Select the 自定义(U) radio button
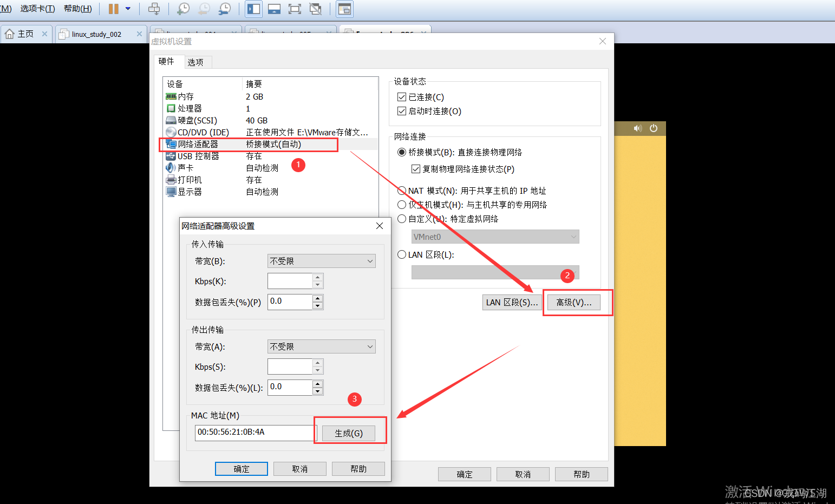The image size is (835, 504). click(x=402, y=219)
